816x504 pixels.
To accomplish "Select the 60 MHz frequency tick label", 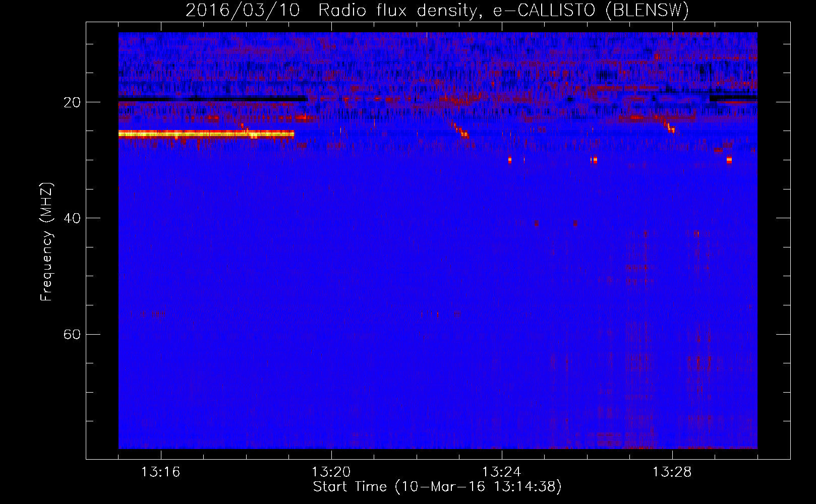I will [72, 334].
